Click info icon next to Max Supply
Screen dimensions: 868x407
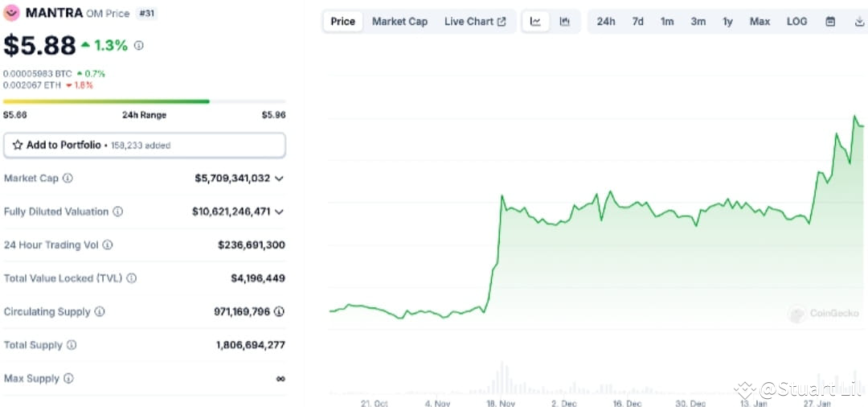(x=68, y=379)
